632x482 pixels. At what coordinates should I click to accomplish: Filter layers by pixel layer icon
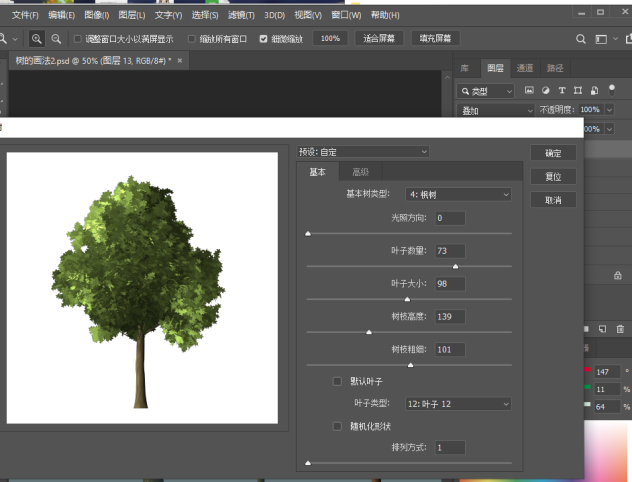530,91
